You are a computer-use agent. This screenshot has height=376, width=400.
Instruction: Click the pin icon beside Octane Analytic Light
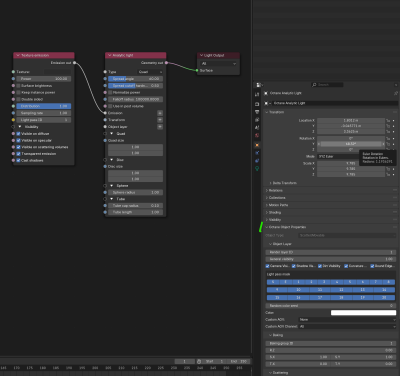(x=396, y=93)
